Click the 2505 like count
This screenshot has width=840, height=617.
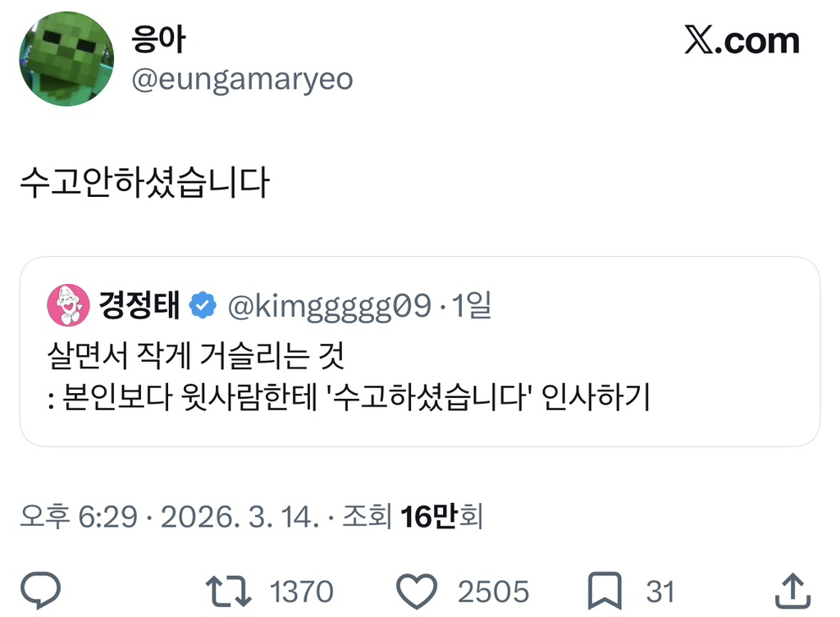coord(493,592)
